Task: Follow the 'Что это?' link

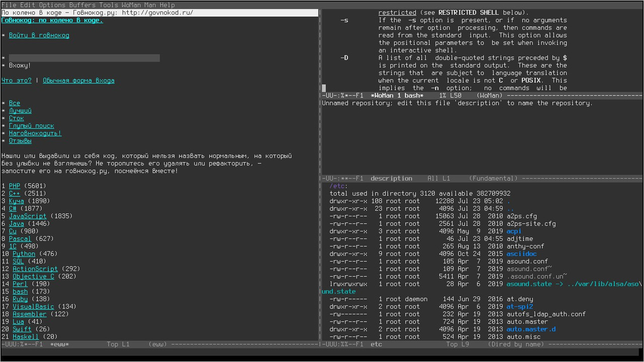Action: [x=17, y=80]
